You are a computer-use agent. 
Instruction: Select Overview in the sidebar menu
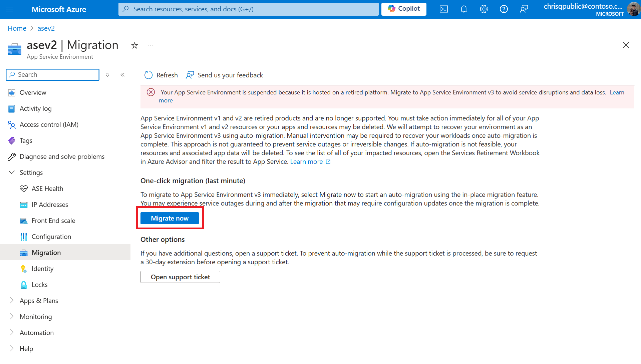pos(33,92)
